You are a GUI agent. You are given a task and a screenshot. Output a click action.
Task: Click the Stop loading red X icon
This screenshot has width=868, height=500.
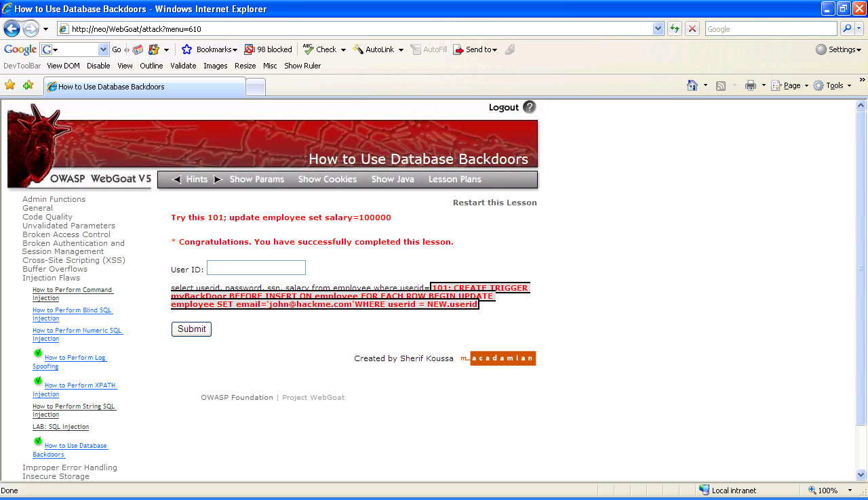692,28
